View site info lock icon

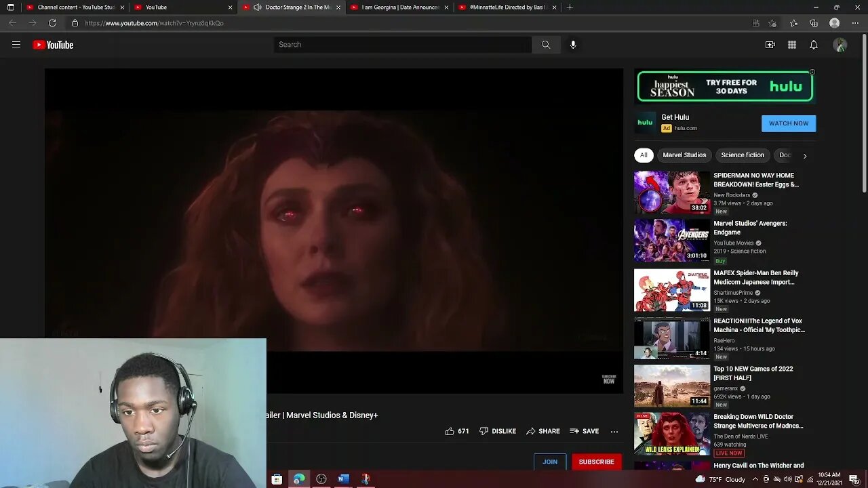pos(75,23)
